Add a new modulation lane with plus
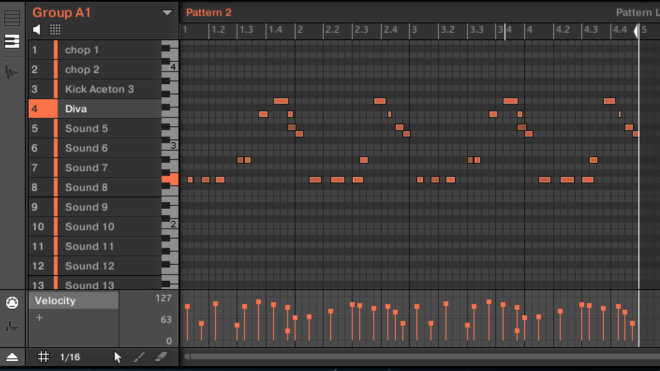This screenshot has height=371, width=660. click(39, 318)
